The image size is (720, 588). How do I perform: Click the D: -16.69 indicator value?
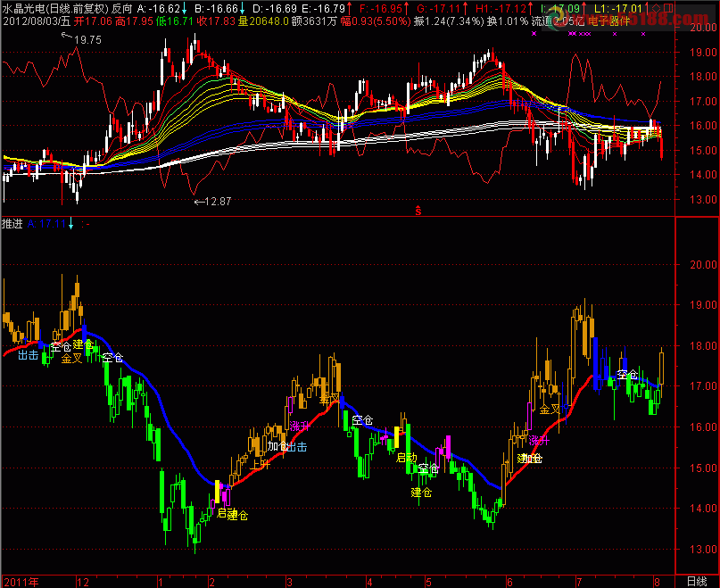pyautogui.click(x=275, y=8)
